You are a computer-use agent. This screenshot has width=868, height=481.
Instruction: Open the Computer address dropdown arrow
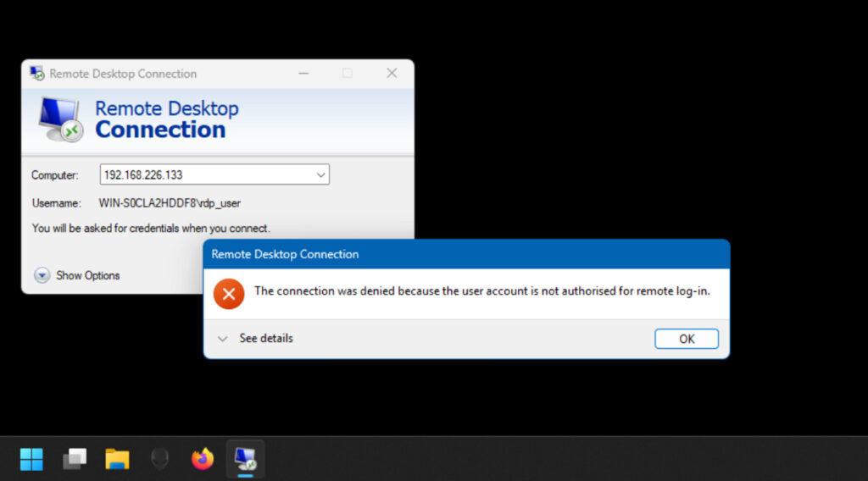pos(320,175)
